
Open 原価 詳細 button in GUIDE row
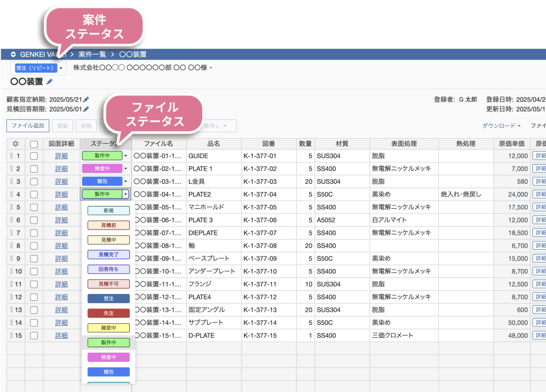(x=540, y=156)
